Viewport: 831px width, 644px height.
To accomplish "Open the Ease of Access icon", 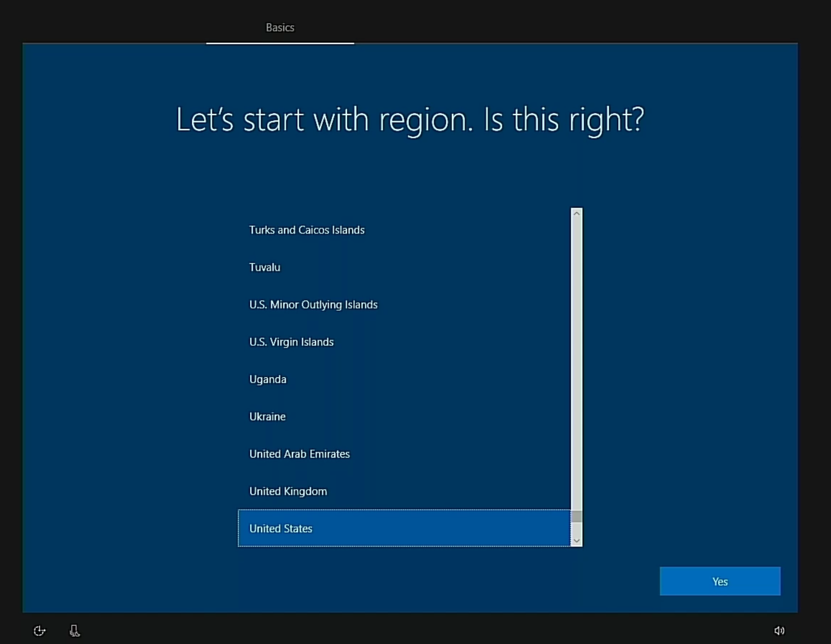I will pyautogui.click(x=39, y=631).
